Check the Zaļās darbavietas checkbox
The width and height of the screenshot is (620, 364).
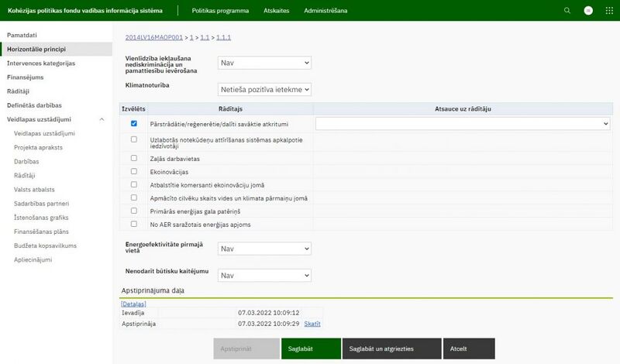coord(134,158)
